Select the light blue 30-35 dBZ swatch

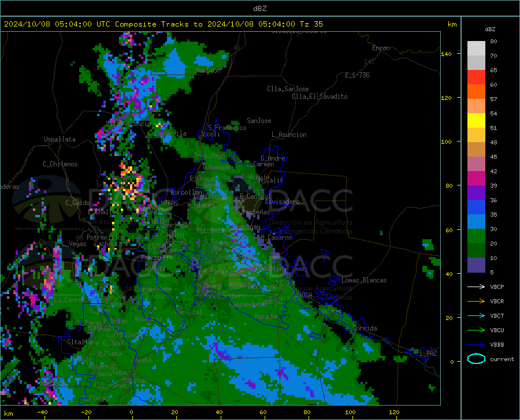click(x=476, y=222)
